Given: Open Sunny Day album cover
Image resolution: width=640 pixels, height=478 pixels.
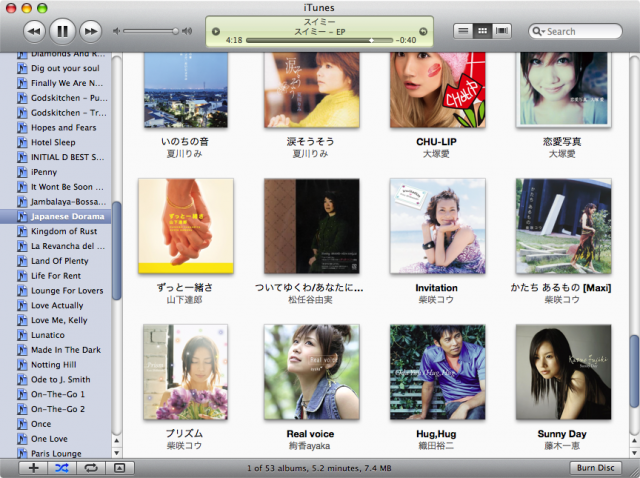Looking at the screenshot, I should (563, 372).
